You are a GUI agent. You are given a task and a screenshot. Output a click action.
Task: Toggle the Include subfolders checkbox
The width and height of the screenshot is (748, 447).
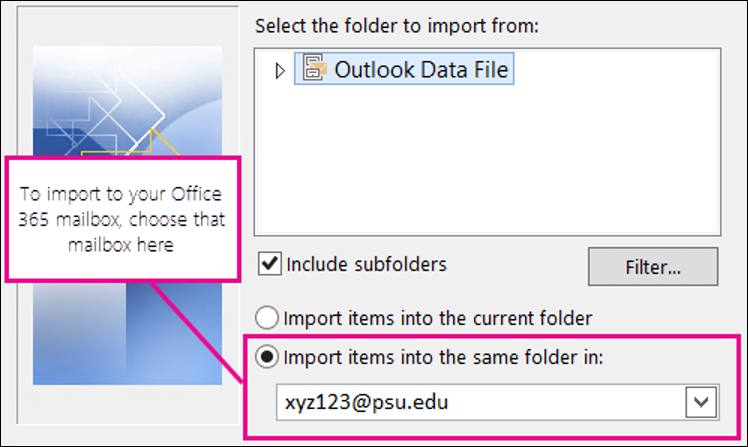pyautogui.click(x=269, y=265)
